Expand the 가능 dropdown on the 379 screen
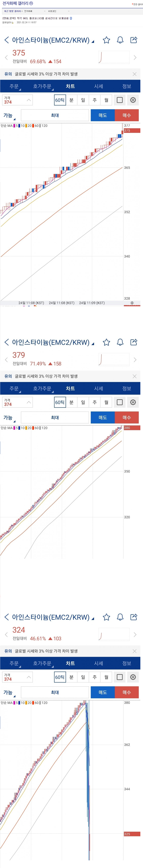Image resolution: width=143 pixels, height=868 pixels. 9,418
